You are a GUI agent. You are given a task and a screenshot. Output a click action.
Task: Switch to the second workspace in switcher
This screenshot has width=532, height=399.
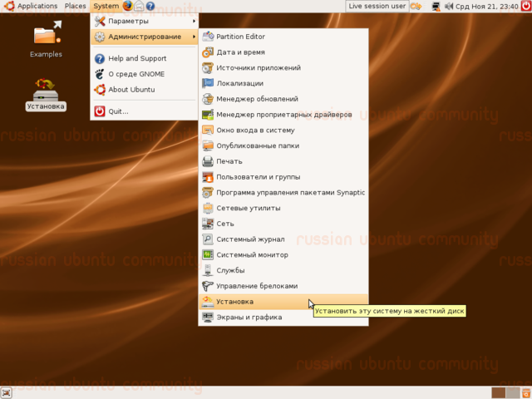pos(513,393)
